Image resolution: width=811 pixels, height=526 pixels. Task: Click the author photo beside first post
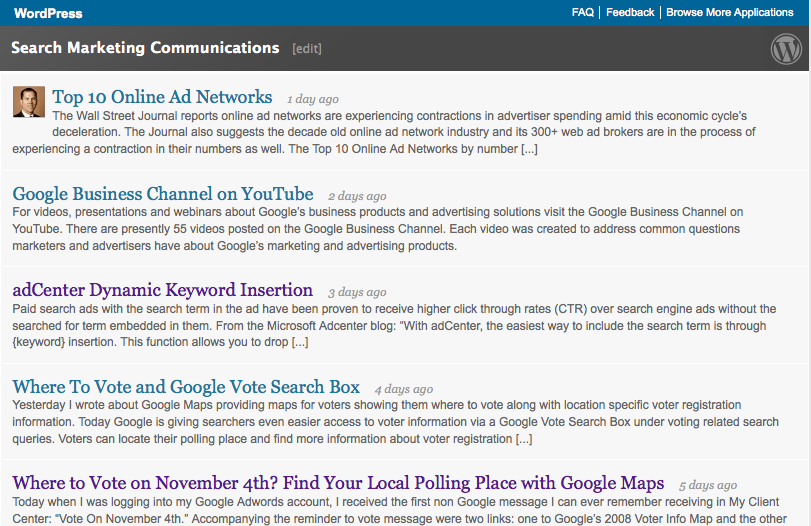tap(28, 101)
